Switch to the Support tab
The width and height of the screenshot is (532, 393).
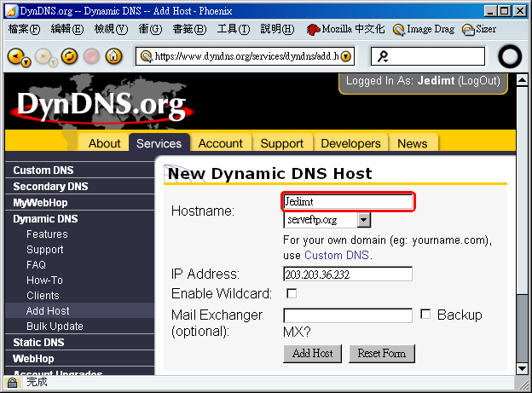(x=282, y=143)
